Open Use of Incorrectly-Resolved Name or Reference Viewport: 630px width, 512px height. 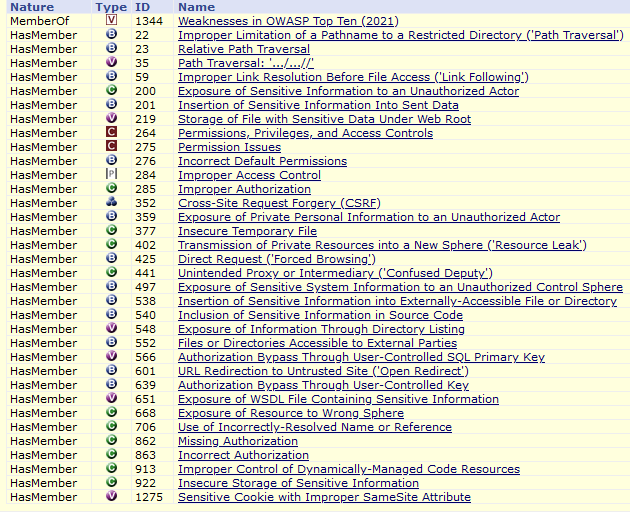[315, 427]
